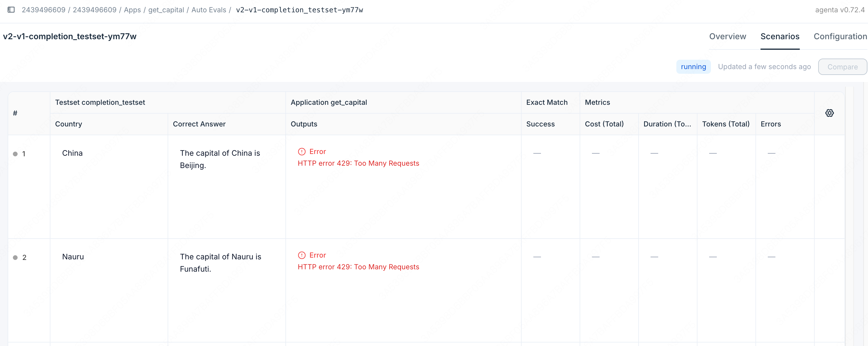Click the error icon in Nauru row
Image resolution: width=868 pixels, height=346 pixels.
pyautogui.click(x=302, y=255)
